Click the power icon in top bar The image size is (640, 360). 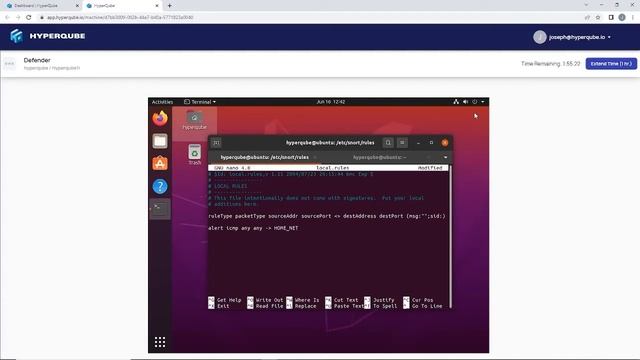click(475, 102)
